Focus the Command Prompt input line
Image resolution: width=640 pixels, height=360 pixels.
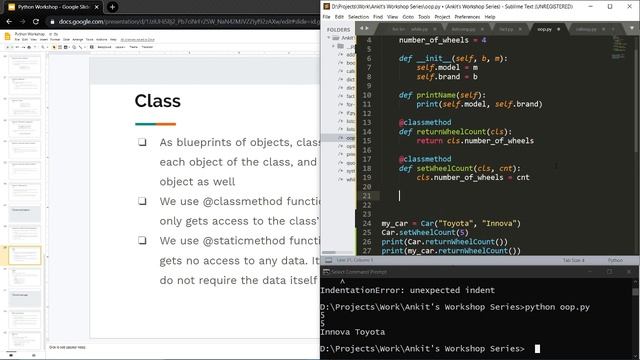tap(537, 349)
